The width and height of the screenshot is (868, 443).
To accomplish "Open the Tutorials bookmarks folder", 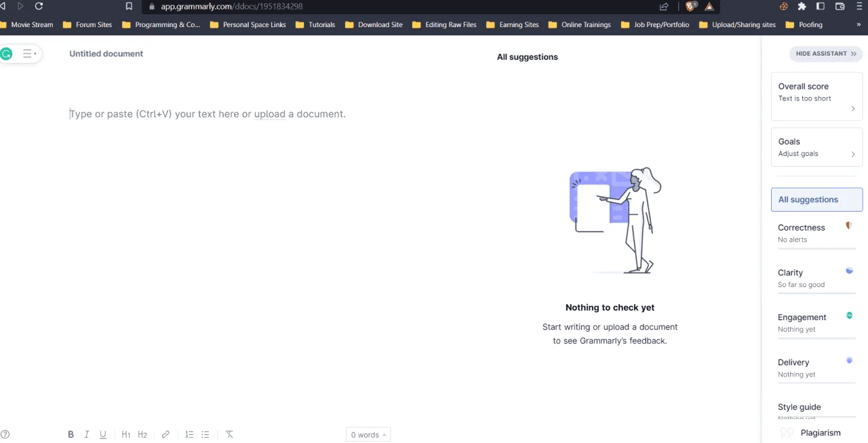I will tap(315, 24).
